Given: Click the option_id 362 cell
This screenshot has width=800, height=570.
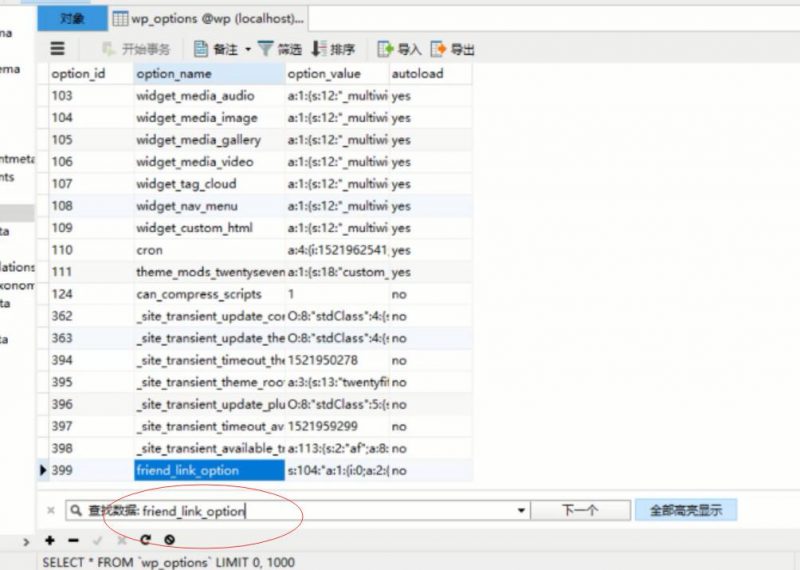Looking at the screenshot, I should [x=91, y=316].
